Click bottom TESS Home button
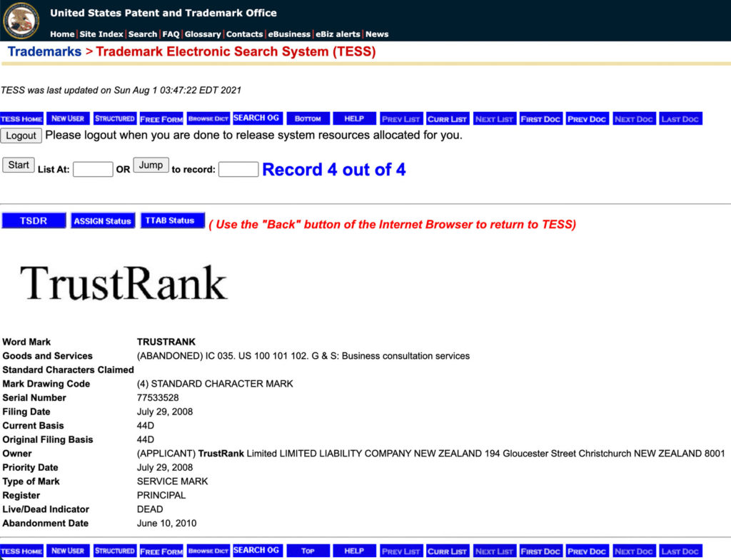Screen dimensions: 731x560 pos(22,551)
